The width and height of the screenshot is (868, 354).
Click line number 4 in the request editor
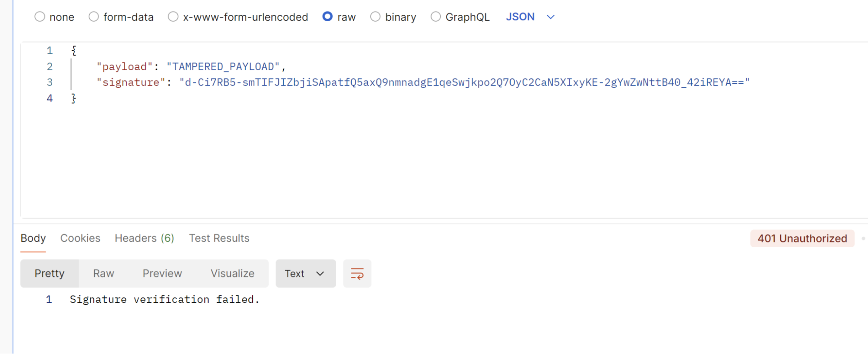[50, 98]
